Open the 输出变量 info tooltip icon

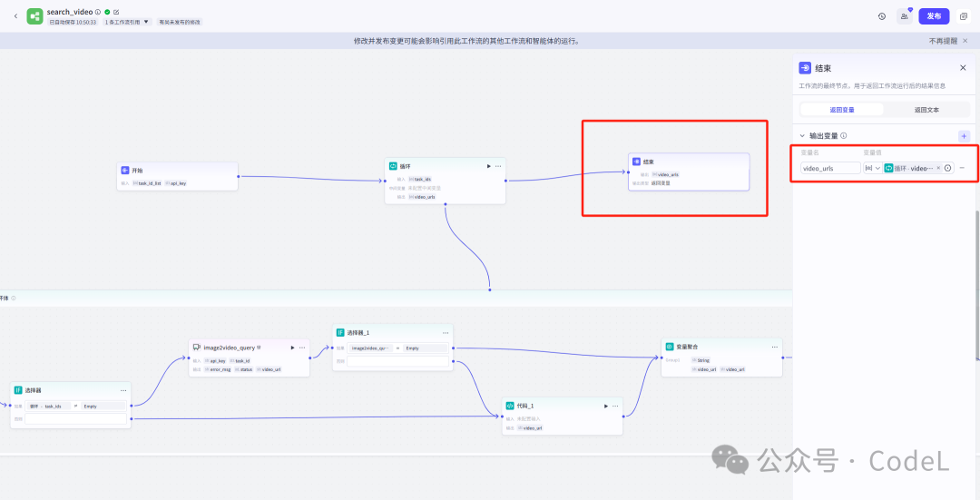point(844,135)
